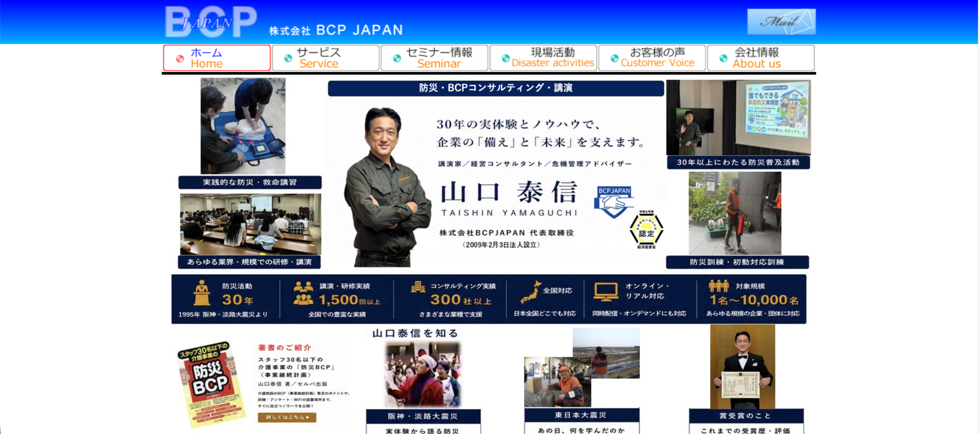This screenshot has width=980, height=434.
Task: Click the yellow 認定 certification badge
Action: (x=646, y=230)
